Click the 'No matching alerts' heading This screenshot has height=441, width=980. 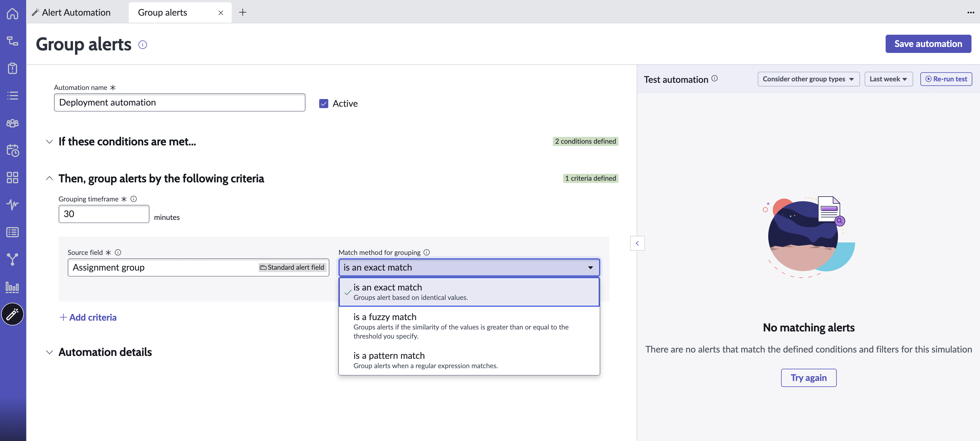(808, 327)
